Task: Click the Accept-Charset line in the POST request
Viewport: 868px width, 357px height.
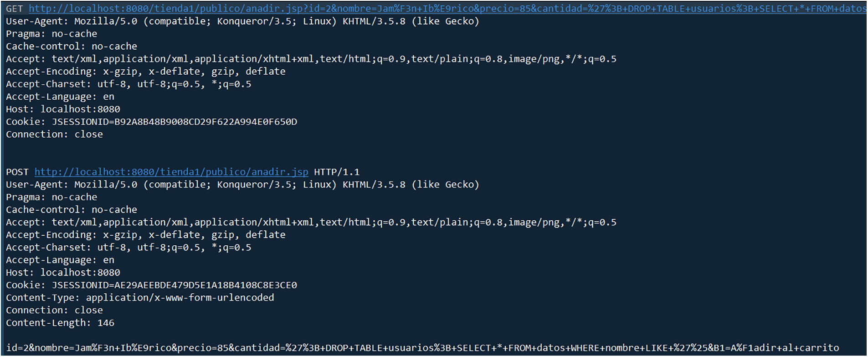Action: point(128,248)
